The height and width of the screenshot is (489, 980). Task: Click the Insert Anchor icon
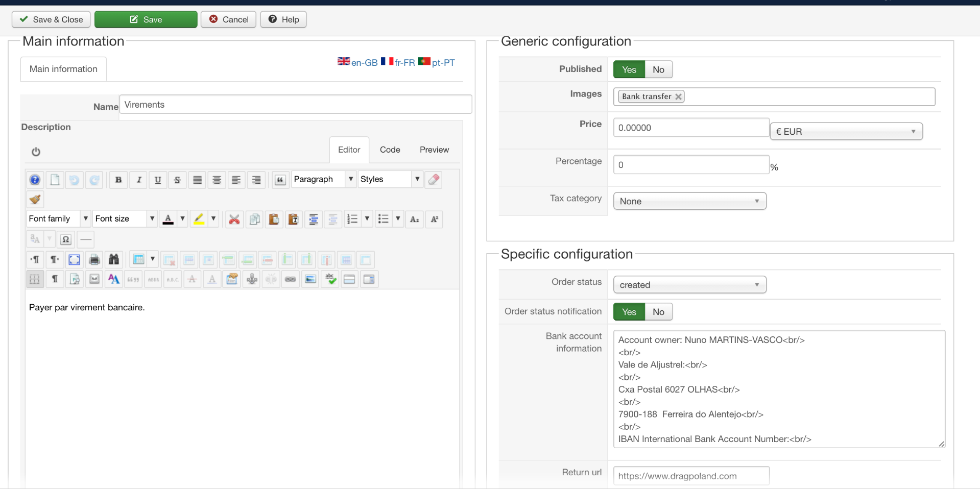[x=252, y=279]
